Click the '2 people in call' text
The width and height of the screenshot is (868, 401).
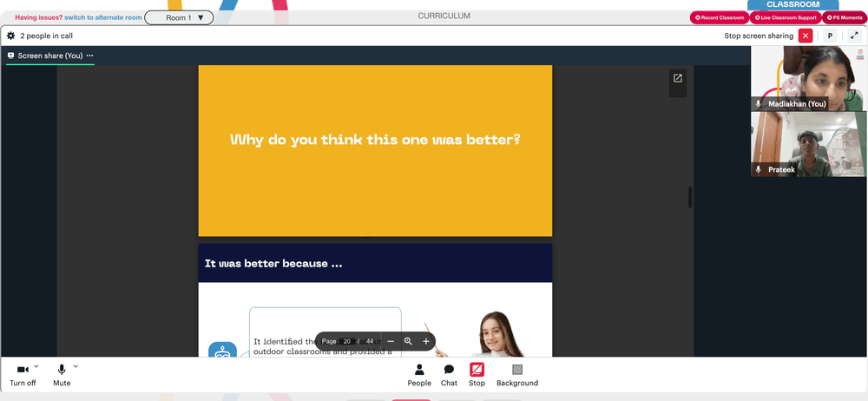coord(47,36)
